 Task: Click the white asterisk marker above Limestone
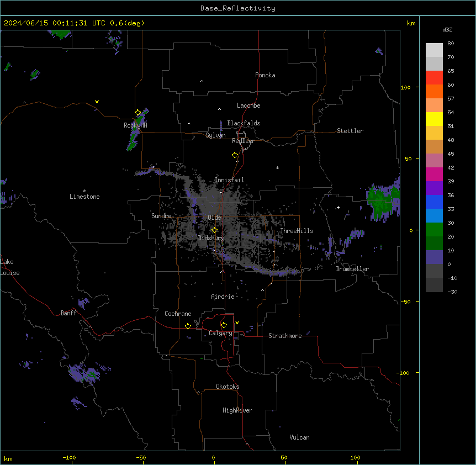point(84,191)
